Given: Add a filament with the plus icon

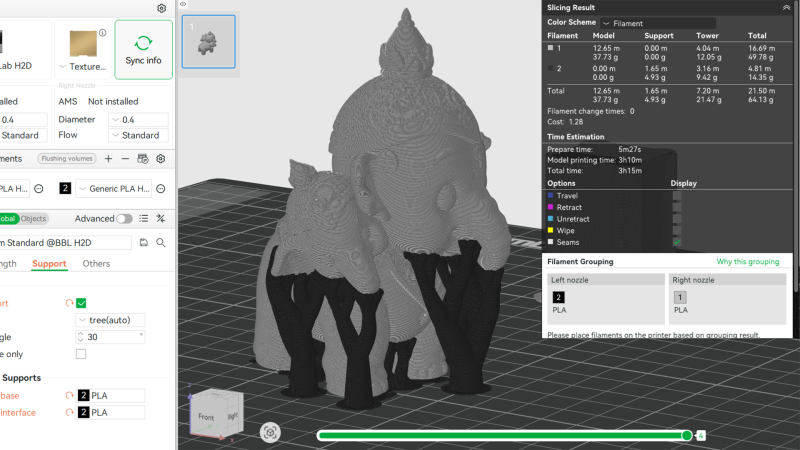Looking at the screenshot, I should pos(109,158).
